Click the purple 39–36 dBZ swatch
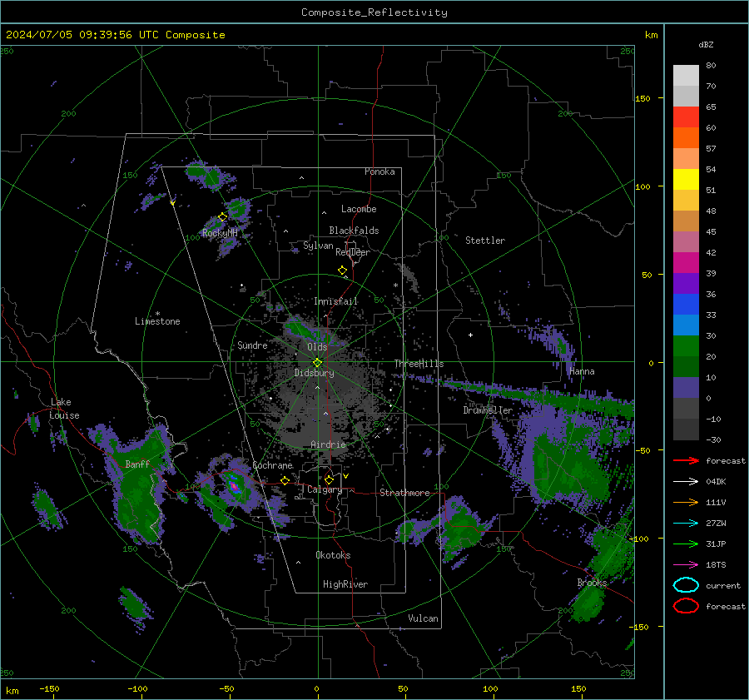This screenshot has height=700, width=749. tap(686, 284)
